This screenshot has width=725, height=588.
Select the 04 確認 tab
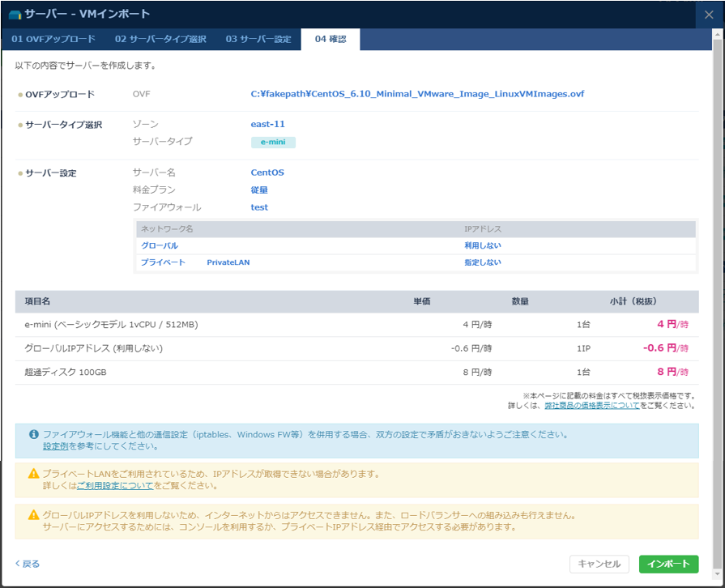pos(331,39)
